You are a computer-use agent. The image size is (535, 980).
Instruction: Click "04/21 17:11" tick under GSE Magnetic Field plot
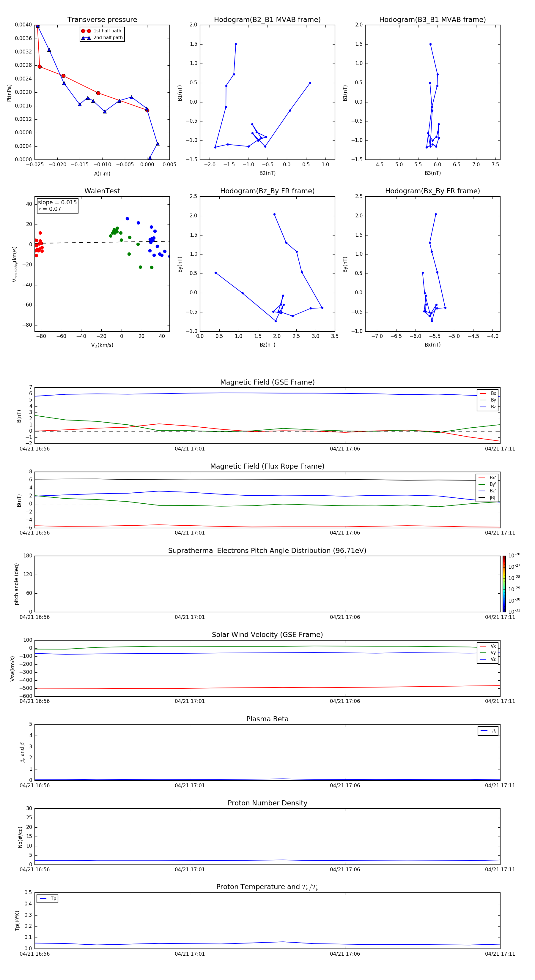(x=500, y=449)
